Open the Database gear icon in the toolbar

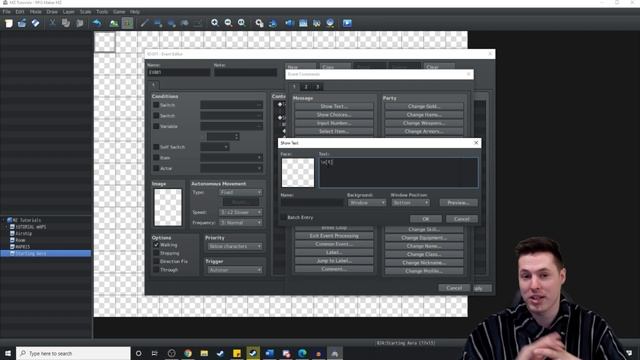tap(259, 23)
